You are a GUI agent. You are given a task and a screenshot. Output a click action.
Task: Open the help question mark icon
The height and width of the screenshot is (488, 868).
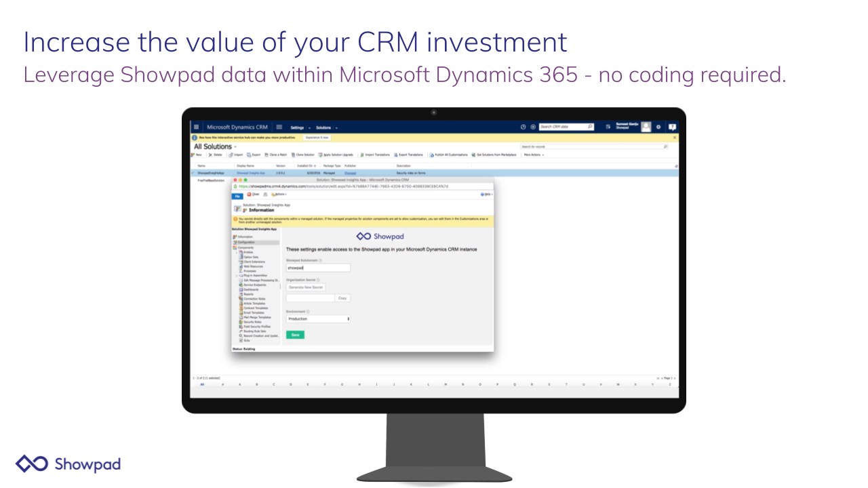pyautogui.click(x=672, y=127)
